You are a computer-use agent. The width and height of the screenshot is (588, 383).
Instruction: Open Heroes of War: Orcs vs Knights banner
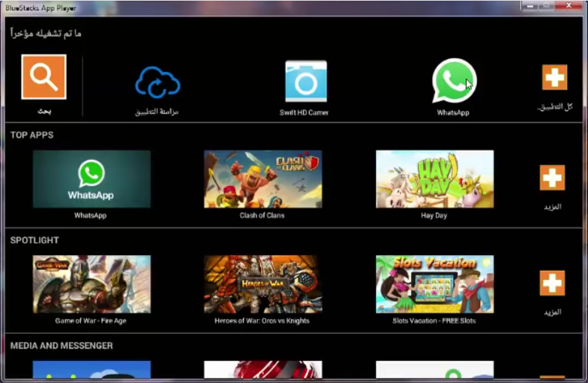point(263,284)
